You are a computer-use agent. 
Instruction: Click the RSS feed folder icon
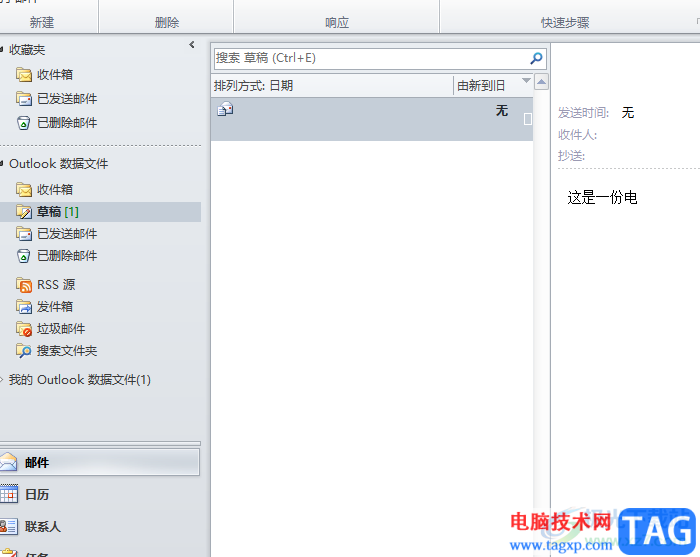tap(24, 285)
